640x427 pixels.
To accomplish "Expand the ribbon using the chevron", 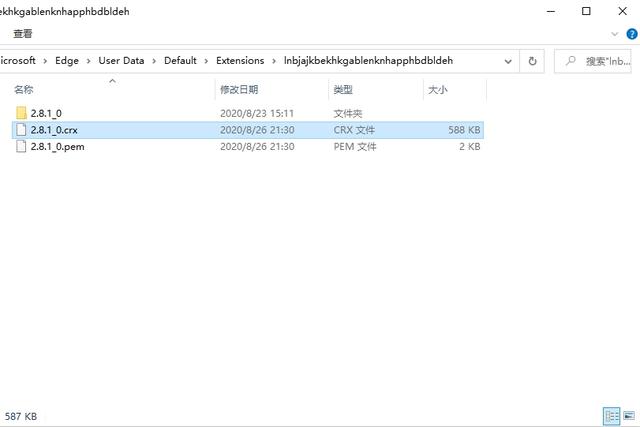I will (x=614, y=34).
